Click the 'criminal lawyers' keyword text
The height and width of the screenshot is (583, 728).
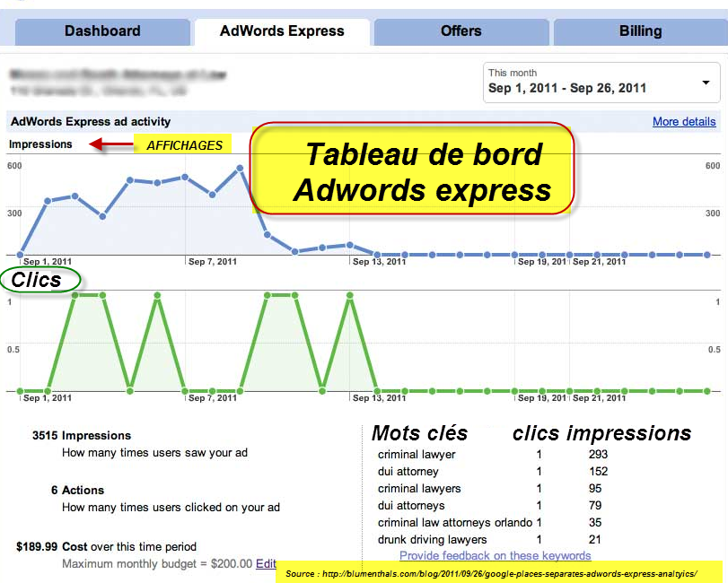[419, 489]
